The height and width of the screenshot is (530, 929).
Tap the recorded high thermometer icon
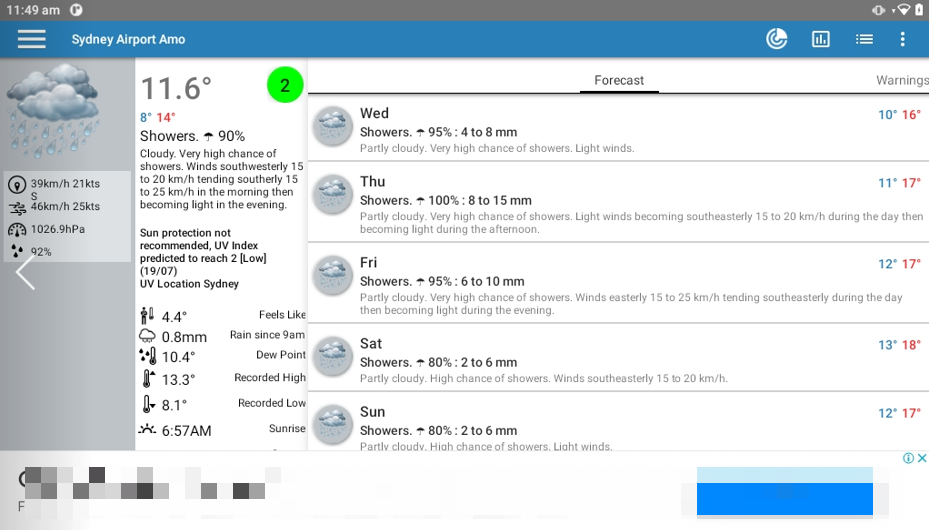coord(148,378)
